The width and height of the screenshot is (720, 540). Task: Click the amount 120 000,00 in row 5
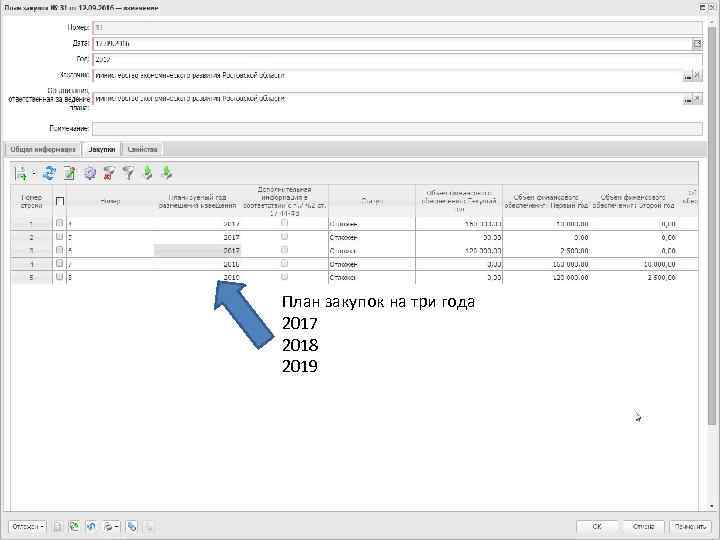[x=570, y=278]
